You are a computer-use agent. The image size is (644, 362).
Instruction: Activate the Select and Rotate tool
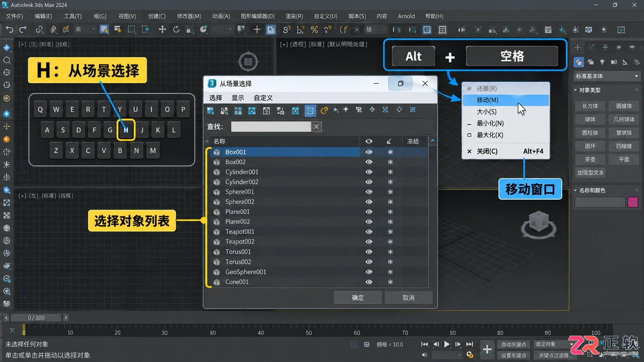176,29
